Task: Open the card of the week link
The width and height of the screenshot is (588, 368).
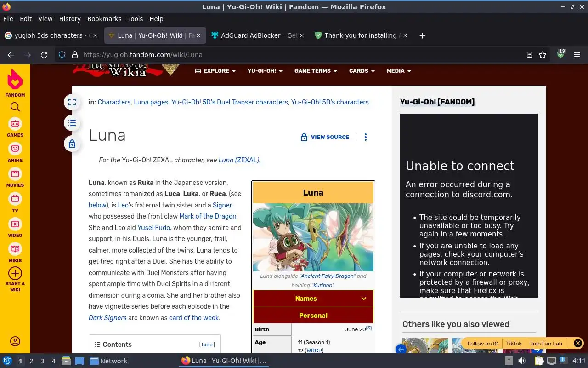Action: coord(194,318)
